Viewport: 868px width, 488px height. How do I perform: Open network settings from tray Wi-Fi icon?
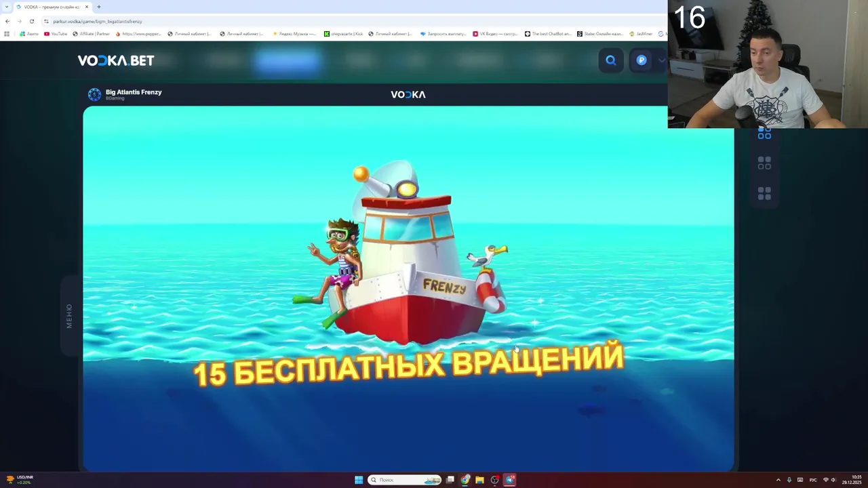[826, 480]
